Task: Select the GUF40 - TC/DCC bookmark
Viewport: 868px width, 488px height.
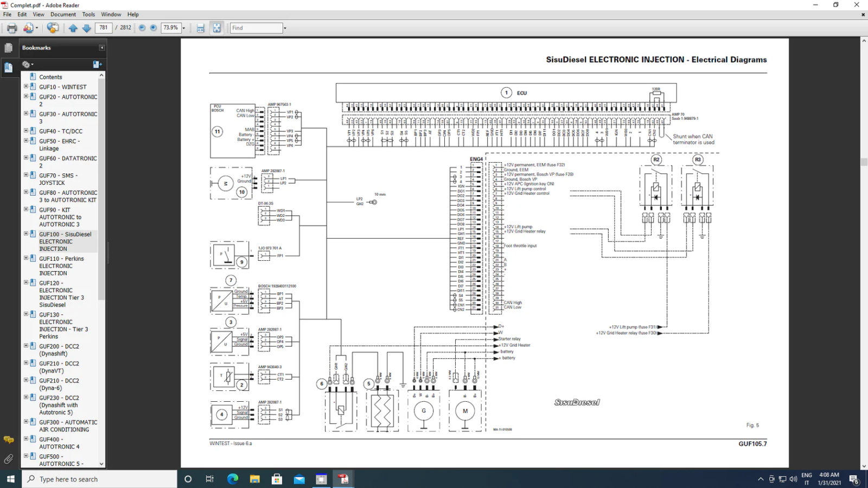Action: [x=60, y=131]
